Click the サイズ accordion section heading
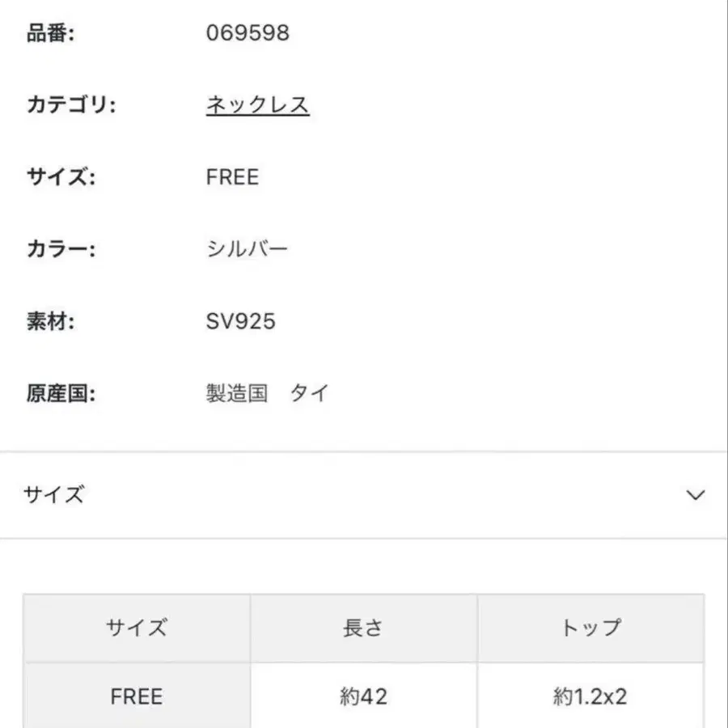The height and width of the screenshot is (728, 728). tap(54, 495)
